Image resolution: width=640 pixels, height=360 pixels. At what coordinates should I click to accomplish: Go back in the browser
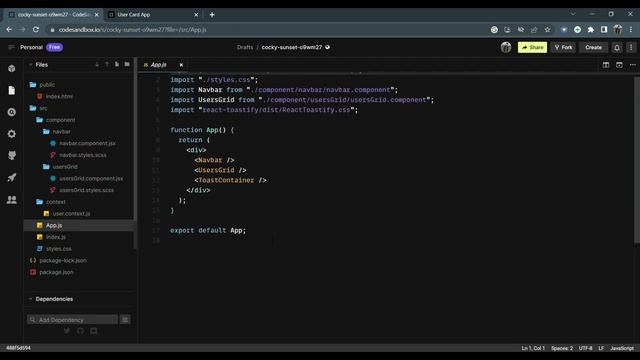(x=9, y=29)
